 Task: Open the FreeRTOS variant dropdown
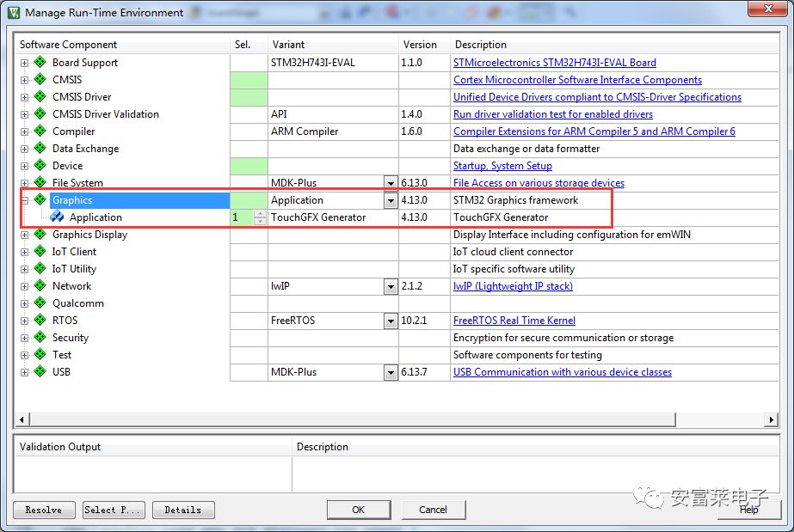click(x=392, y=320)
